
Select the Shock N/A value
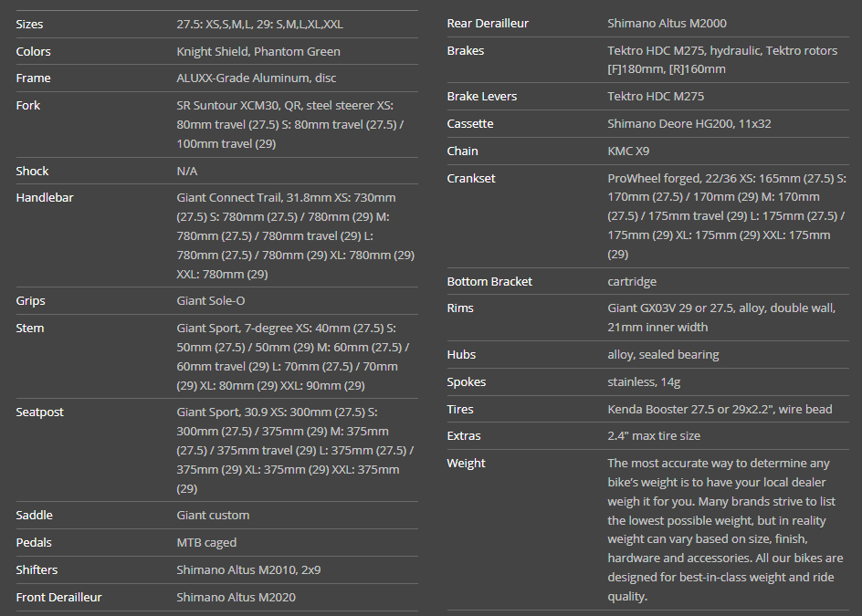tap(187, 172)
